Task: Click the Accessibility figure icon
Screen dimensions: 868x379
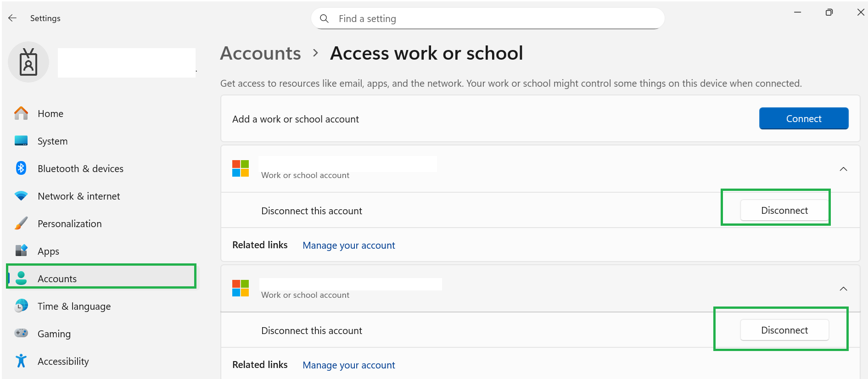Action: click(21, 361)
